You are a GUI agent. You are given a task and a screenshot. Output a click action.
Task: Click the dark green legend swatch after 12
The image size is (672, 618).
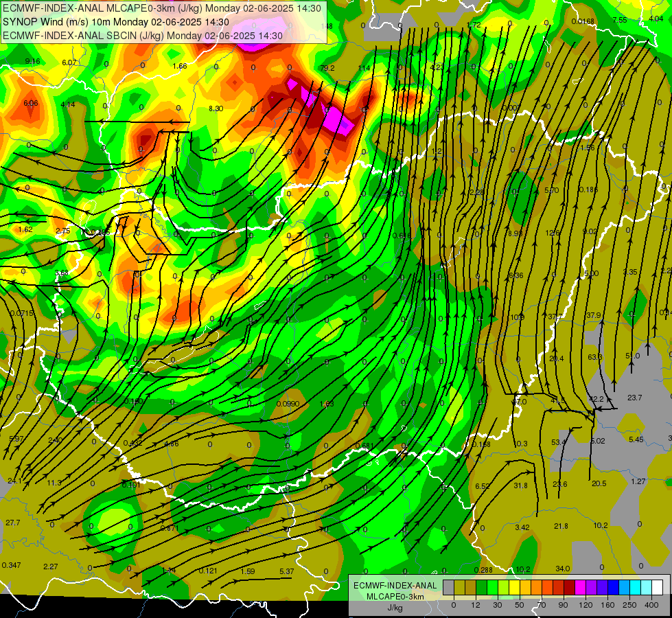tap(482, 587)
